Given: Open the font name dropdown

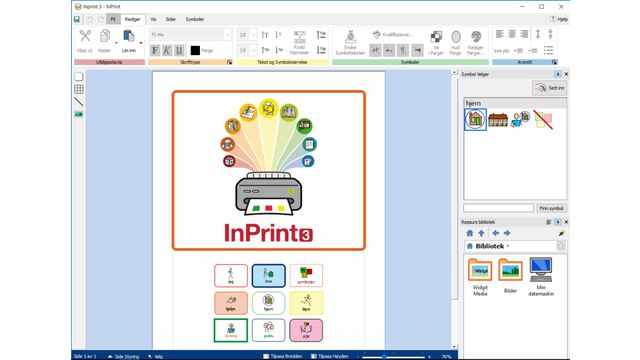Looking at the screenshot, I should click(x=227, y=35).
